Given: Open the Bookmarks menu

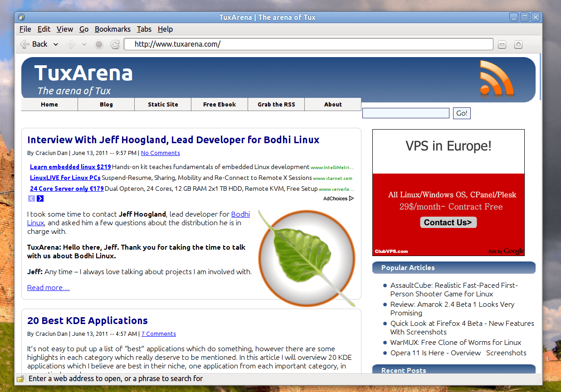Looking at the screenshot, I should point(112,29).
